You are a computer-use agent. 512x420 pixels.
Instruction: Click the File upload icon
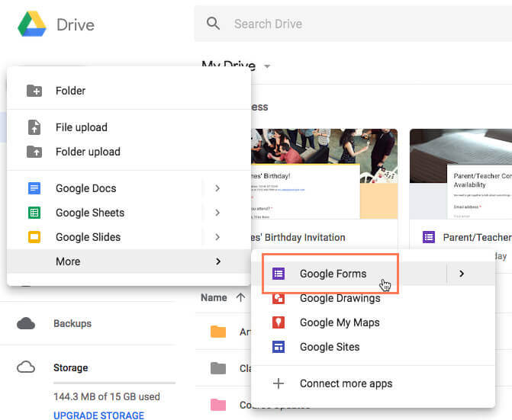coord(34,127)
